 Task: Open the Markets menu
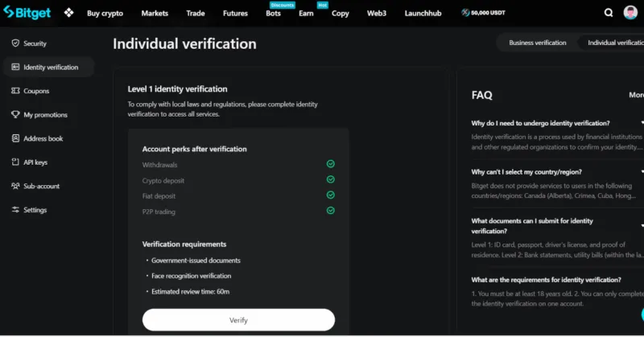coord(155,13)
